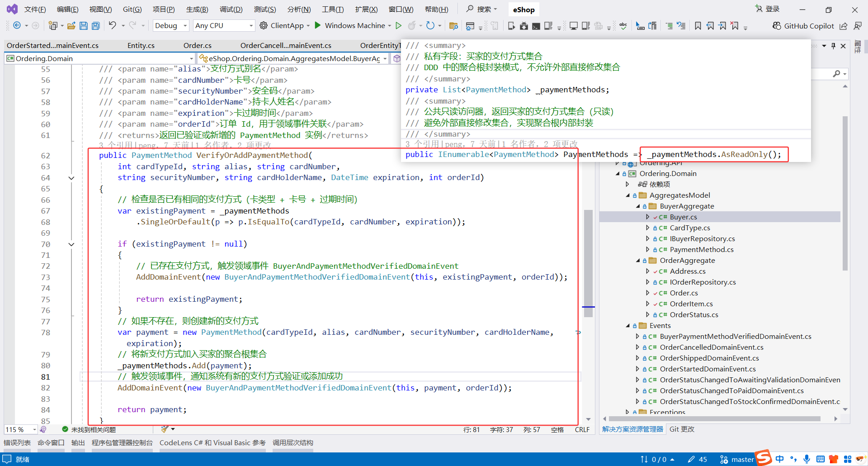Screen dimensions: 868x466
Task: Select PaymentMethod.cs in Solution Explorer
Action: [702, 250]
